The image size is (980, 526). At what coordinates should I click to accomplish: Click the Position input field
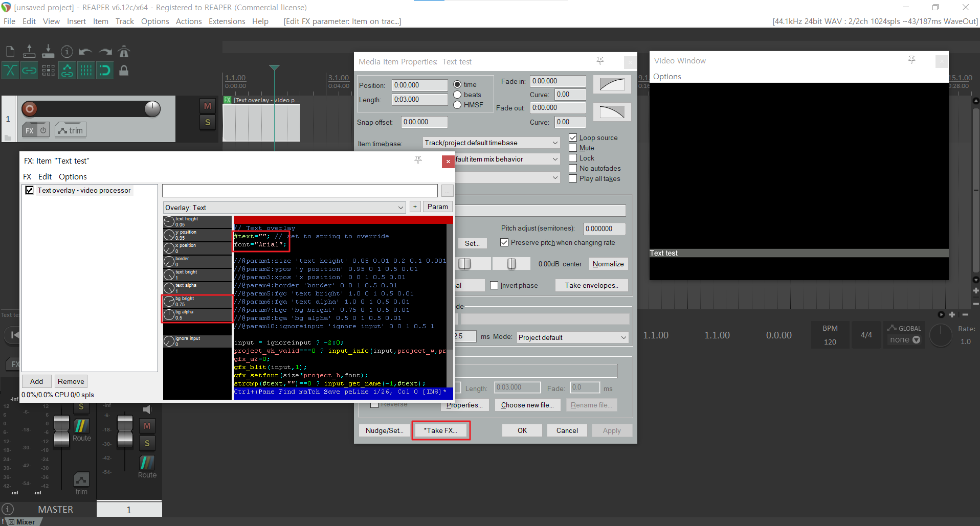419,85
